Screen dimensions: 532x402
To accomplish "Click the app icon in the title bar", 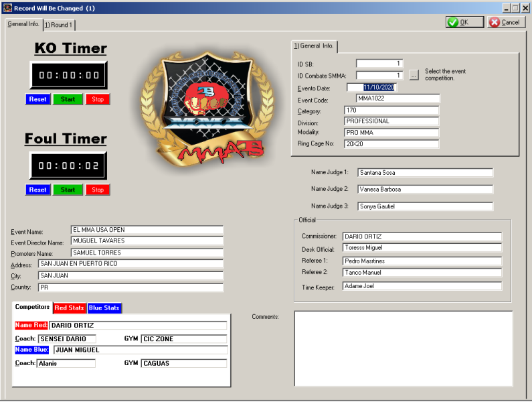I will 7,7.
